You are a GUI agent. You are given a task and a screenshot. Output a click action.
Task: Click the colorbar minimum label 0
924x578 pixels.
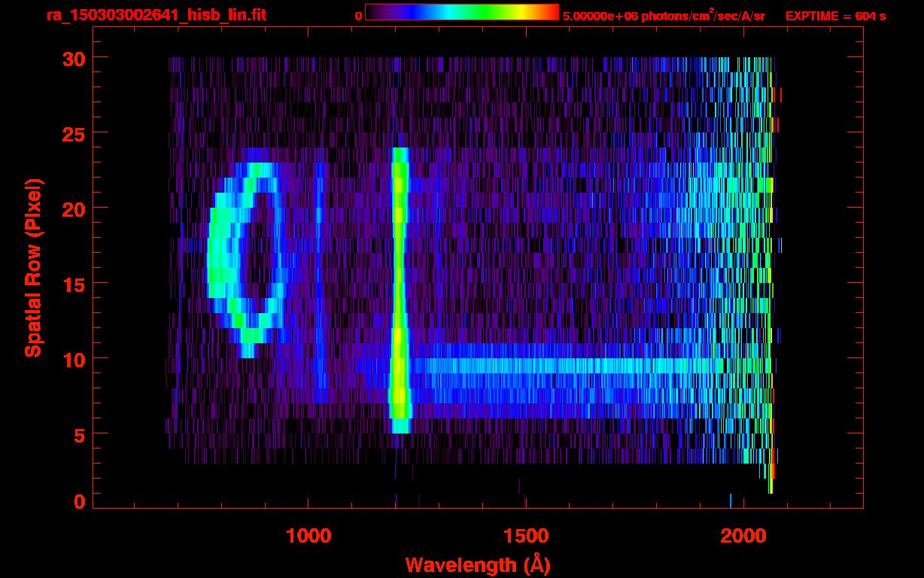[358, 16]
